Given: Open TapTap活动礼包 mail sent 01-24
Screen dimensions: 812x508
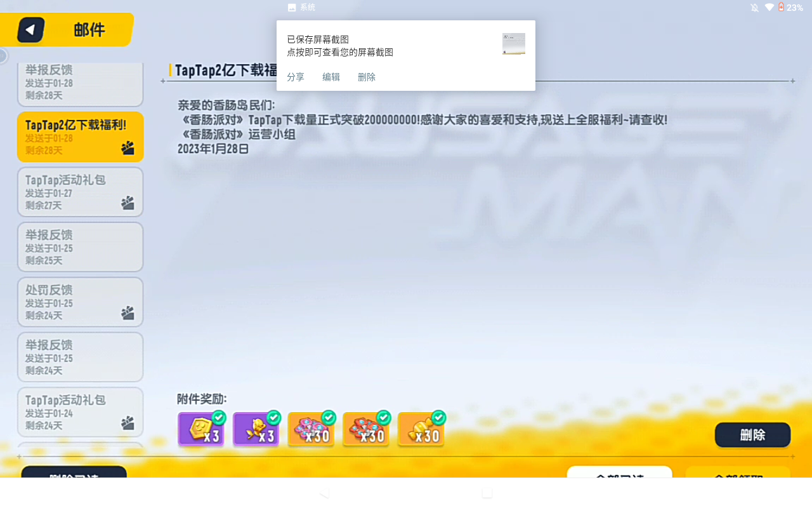Looking at the screenshot, I should (x=81, y=412).
